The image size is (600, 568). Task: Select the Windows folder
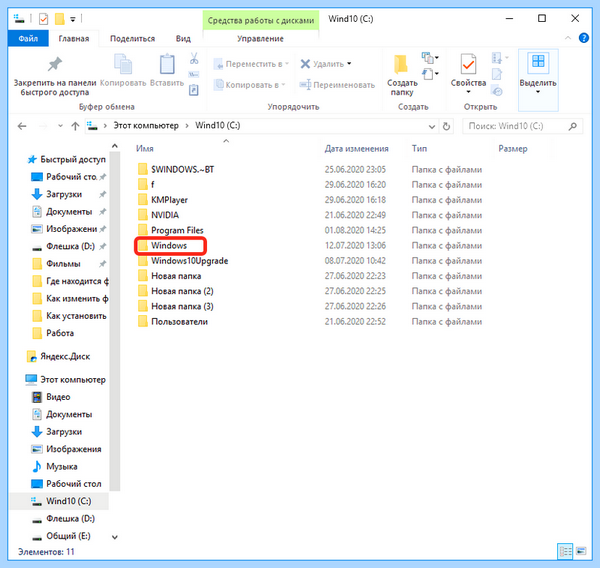170,246
